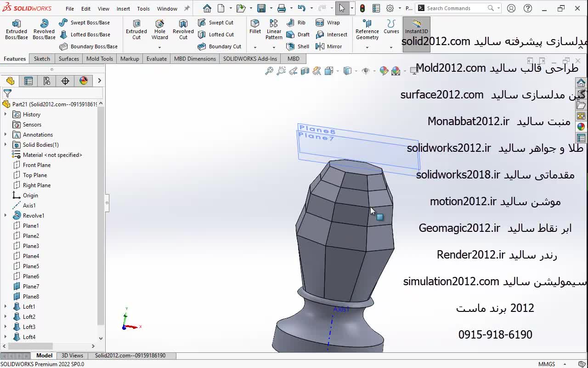Open Edit Appearance color wheel
This screenshot has width=588, height=368.
click(384, 71)
